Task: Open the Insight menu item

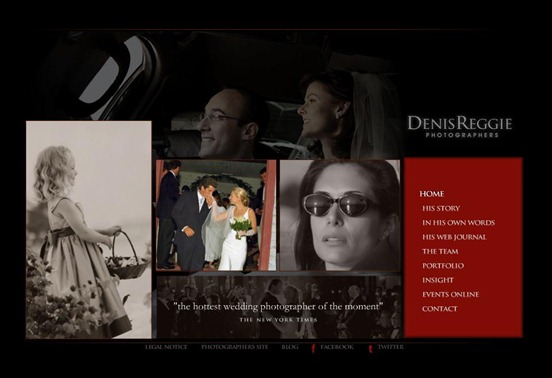Action: (438, 280)
